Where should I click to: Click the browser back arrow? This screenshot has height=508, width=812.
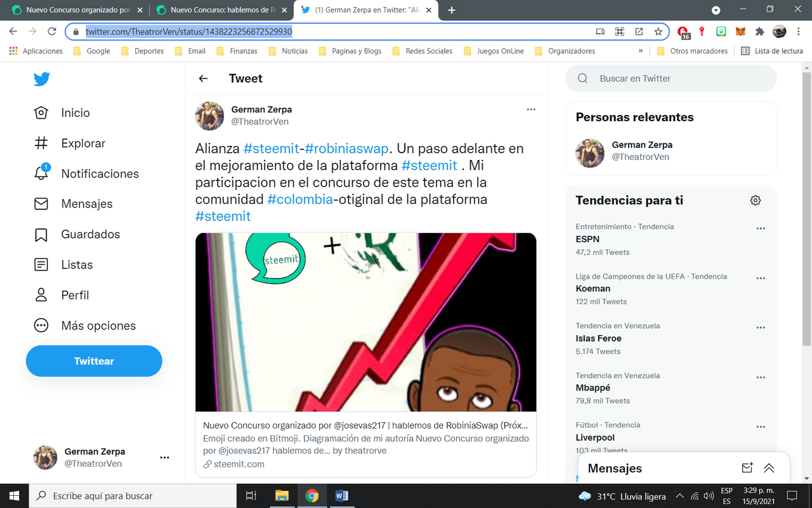[13, 31]
